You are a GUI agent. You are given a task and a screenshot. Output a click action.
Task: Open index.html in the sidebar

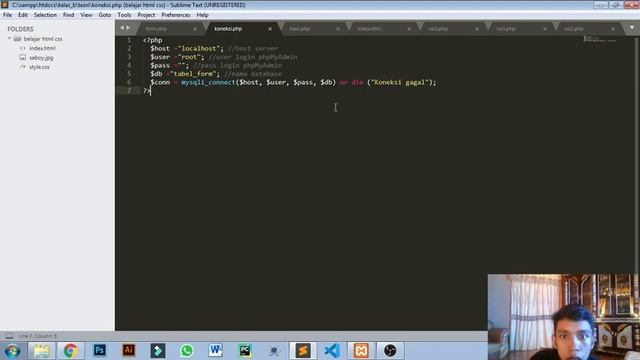tap(42, 48)
